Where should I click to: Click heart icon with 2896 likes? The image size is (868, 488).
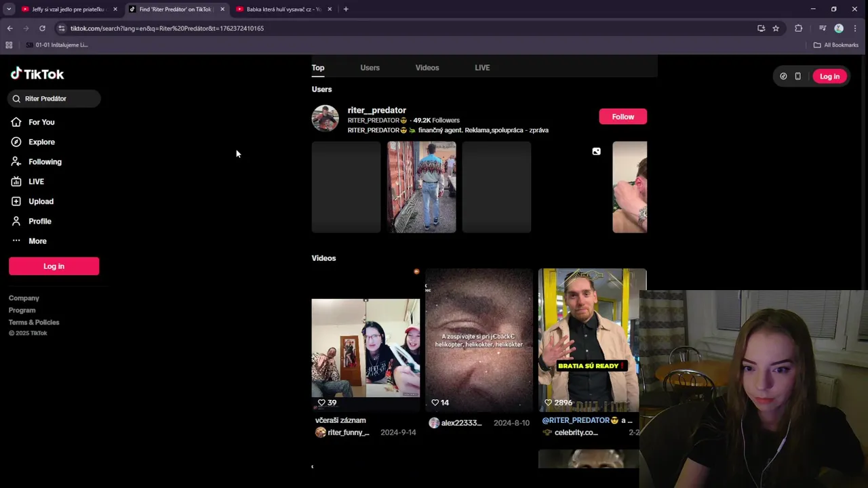click(x=549, y=403)
